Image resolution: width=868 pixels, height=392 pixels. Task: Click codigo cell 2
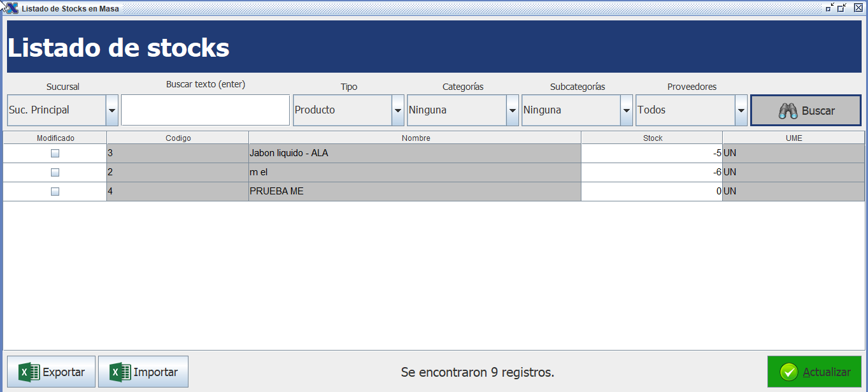[178, 173]
